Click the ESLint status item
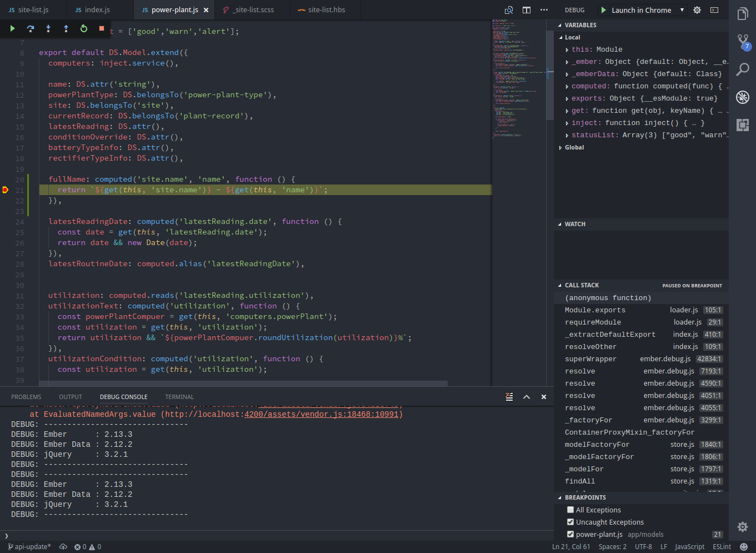This screenshot has width=756, height=553. pyautogui.click(x=722, y=547)
